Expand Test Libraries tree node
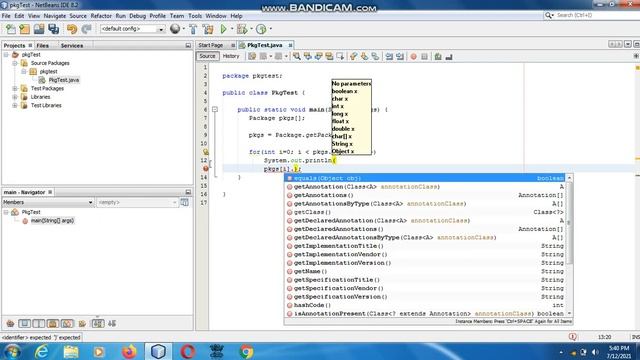 (x=15, y=105)
